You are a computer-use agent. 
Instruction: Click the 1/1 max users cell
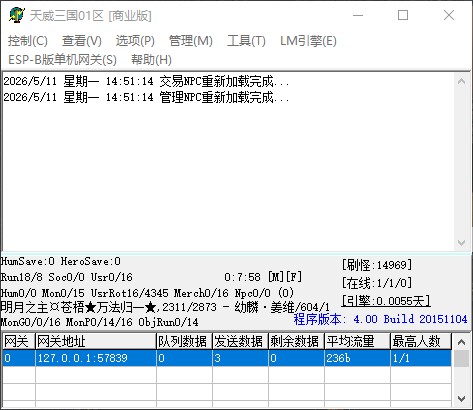tap(421, 358)
